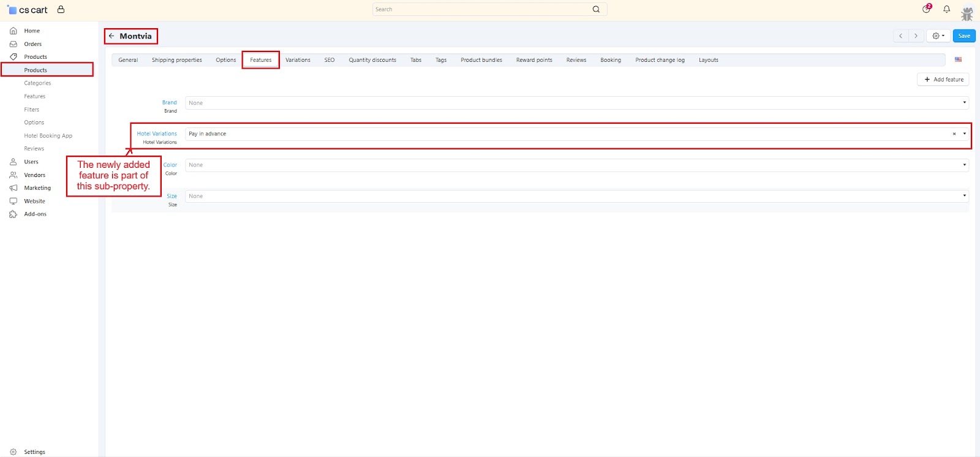This screenshot has height=457, width=980.
Task: Expand the Color dropdown
Action: (964, 165)
